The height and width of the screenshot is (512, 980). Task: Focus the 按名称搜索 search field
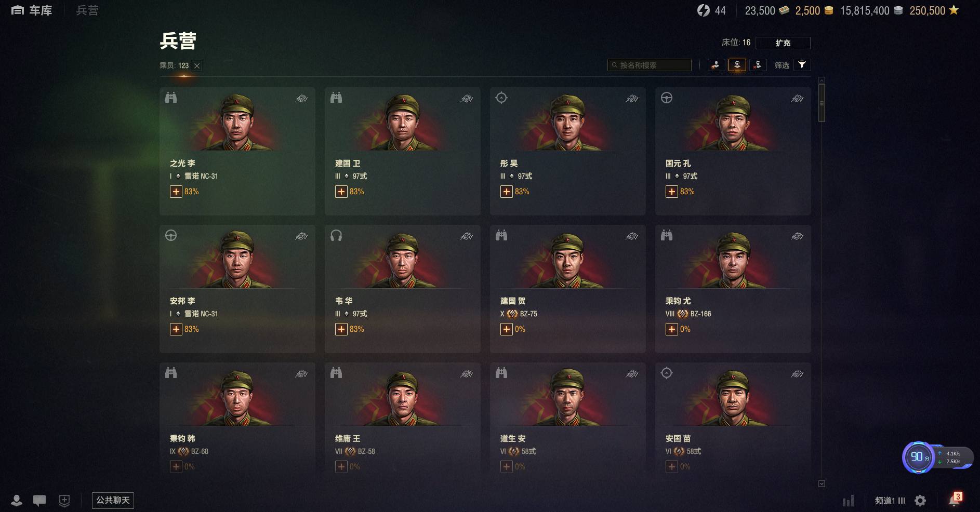(x=650, y=65)
